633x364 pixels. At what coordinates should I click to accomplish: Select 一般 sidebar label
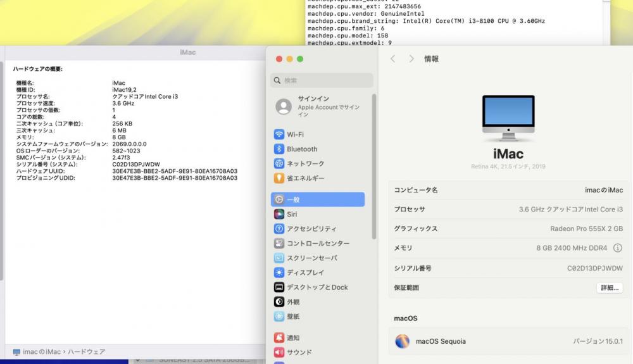(293, 199)
